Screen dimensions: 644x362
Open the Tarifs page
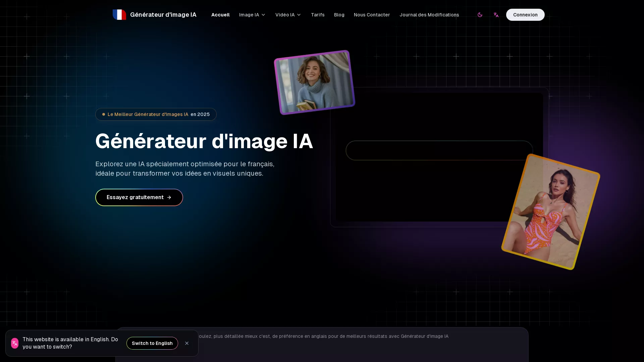(318, 15)
